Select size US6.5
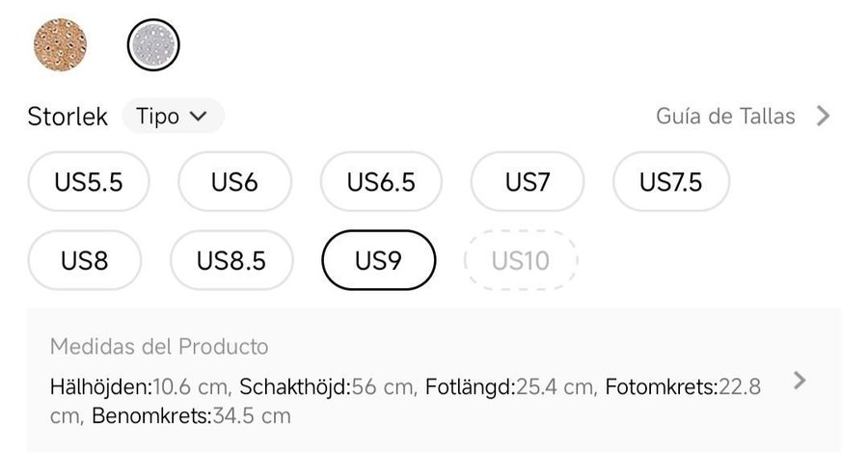 381,181
